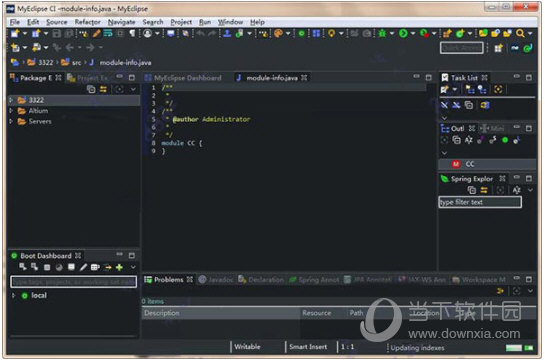Click the yellow lightbulb pin icon
Image resolution: width=545 pixels, height=363 pixels.
tap(332, 33)
